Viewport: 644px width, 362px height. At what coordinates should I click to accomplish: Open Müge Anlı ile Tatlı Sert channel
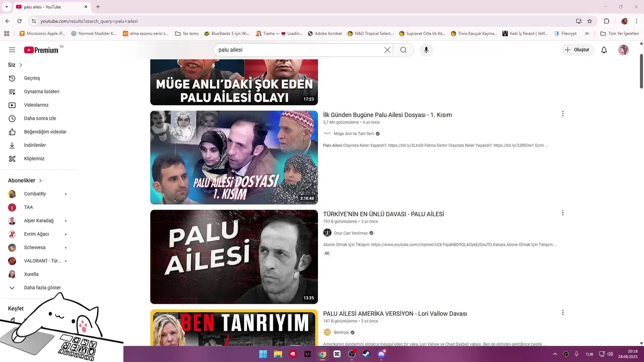(x=354, y=134)
